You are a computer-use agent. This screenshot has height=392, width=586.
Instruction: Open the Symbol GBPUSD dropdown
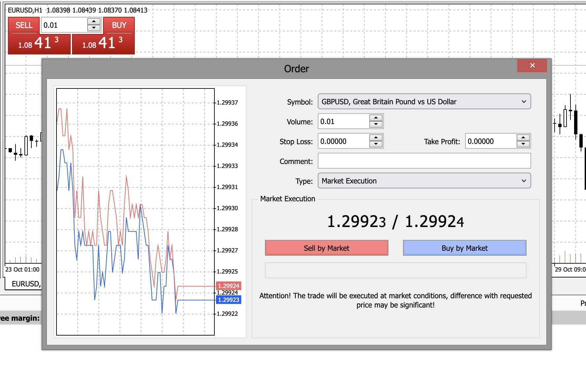tap(424, 102)
